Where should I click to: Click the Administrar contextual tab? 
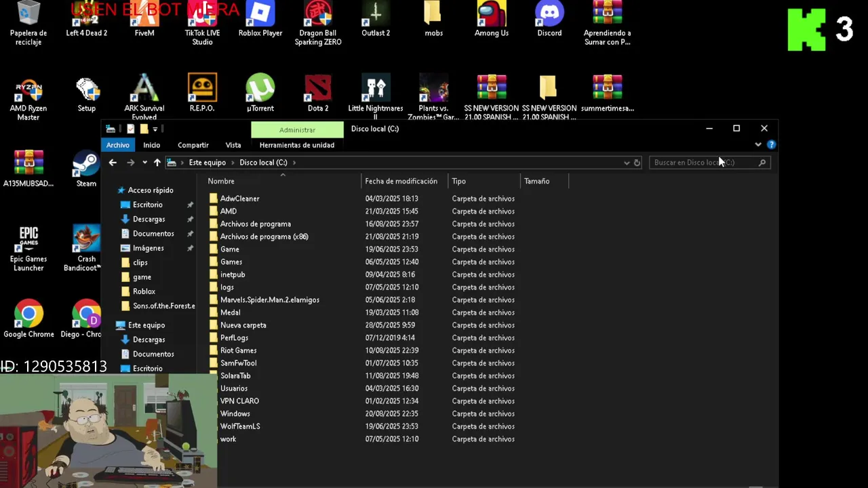pyautogui.click(x=297, y=129)
